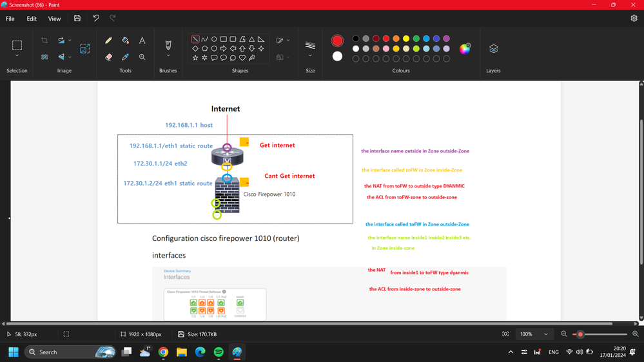Open Spotify from the taskbar
This screenshot has width=644, height=362.
pos(219,352)
